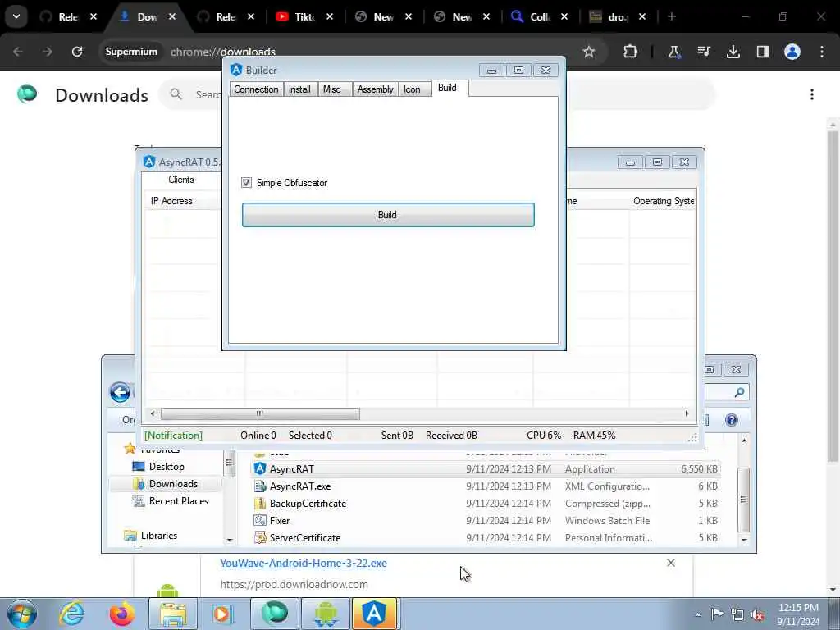The image size is (840, 630).
Task: Open a new browser tab
Action: (x=672, y=16)
